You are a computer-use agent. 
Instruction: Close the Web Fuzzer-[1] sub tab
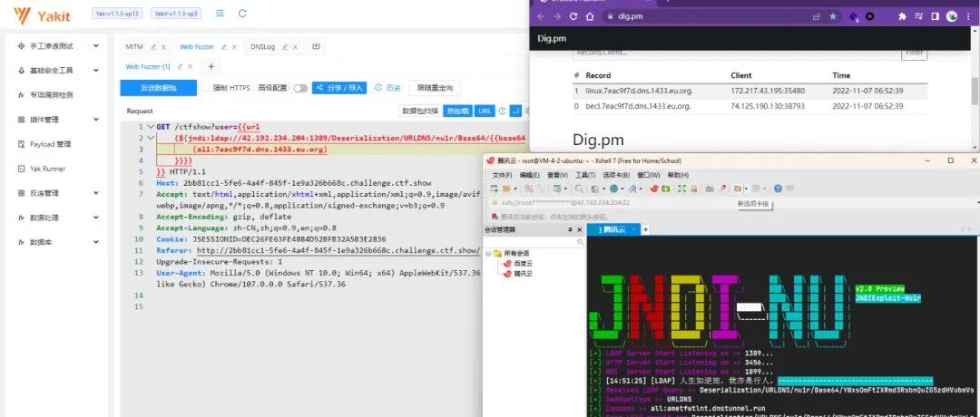[x=190, y=66]
